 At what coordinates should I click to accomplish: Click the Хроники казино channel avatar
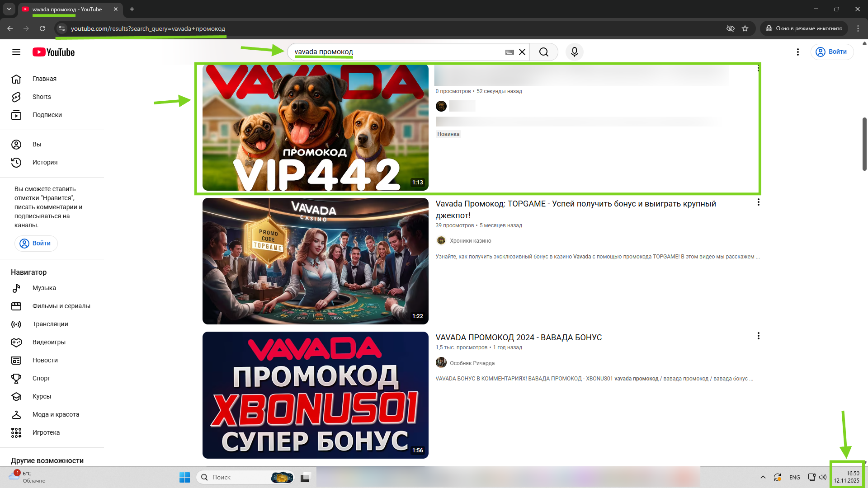[x=441, y=240]
